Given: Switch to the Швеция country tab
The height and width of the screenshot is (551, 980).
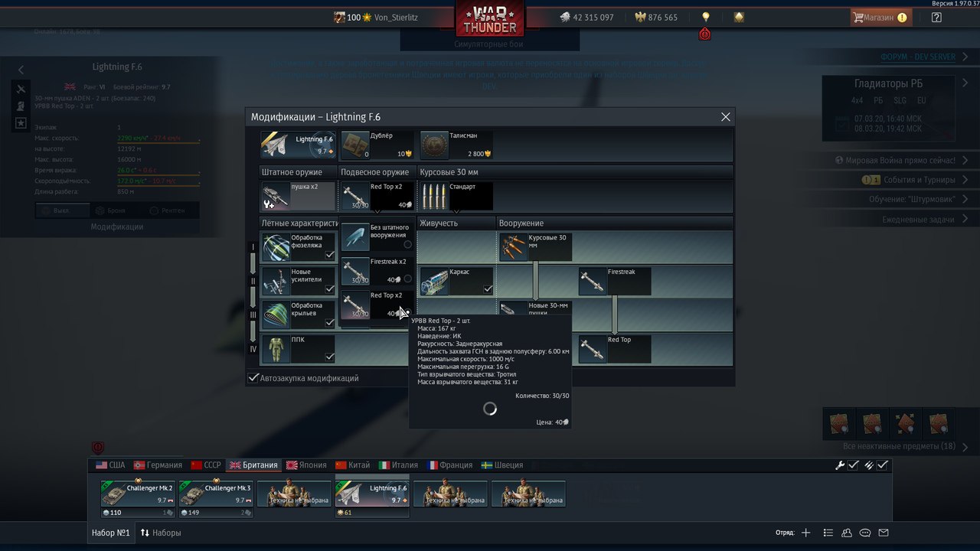Looking at the screenshot, I should (502, 465).
